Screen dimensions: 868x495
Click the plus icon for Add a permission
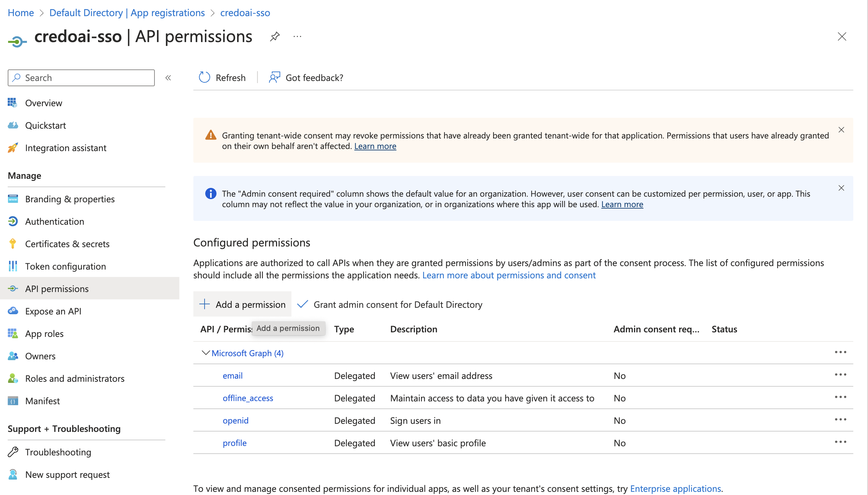point(205,304)
